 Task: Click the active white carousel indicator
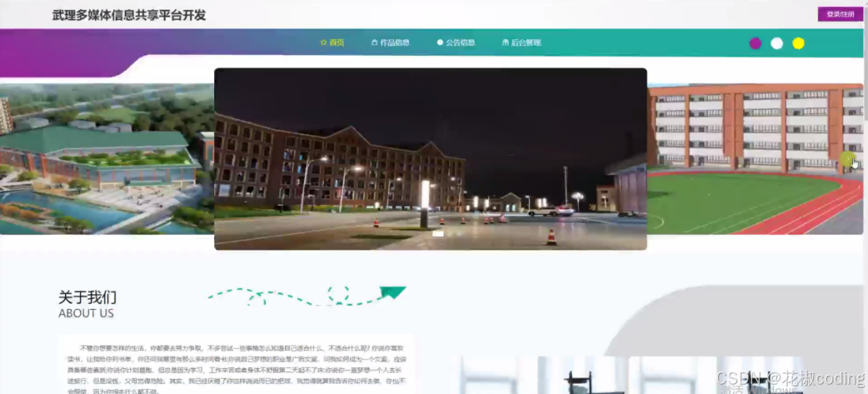coord(438,234)
